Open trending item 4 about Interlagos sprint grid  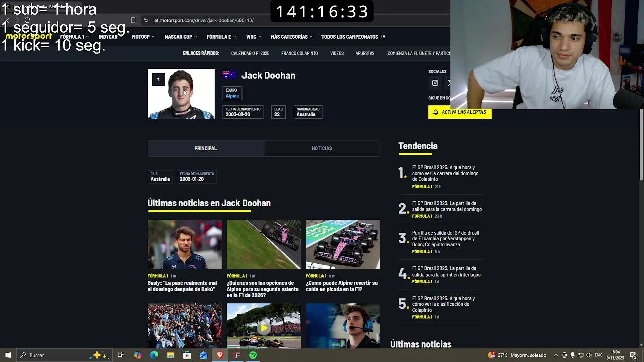446,271
